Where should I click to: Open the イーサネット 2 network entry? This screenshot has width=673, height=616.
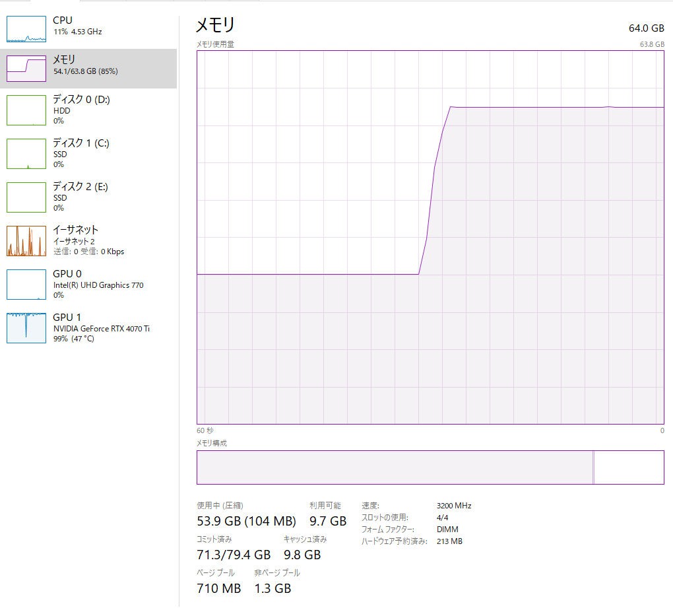click(x=75, y=230)
